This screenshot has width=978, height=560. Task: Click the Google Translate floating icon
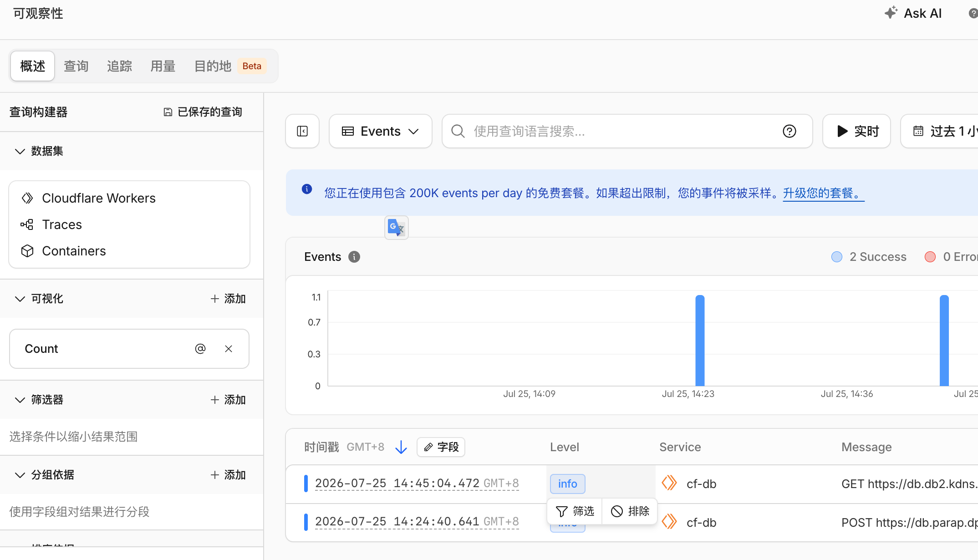coord(396,227)
